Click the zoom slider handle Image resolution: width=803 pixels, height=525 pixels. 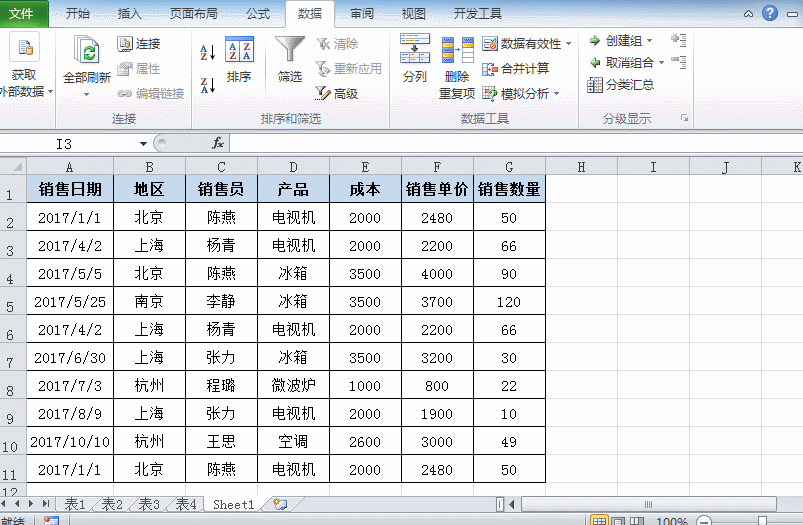[763, 521]
